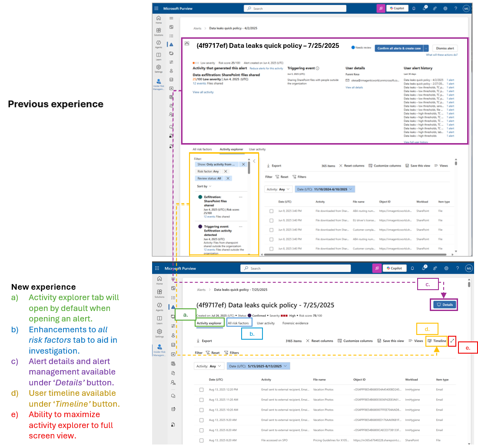The width and height of the screenshot is (478, 448).
Task: Click vertical scrollbar in new experience page
Action: point(469,284)
